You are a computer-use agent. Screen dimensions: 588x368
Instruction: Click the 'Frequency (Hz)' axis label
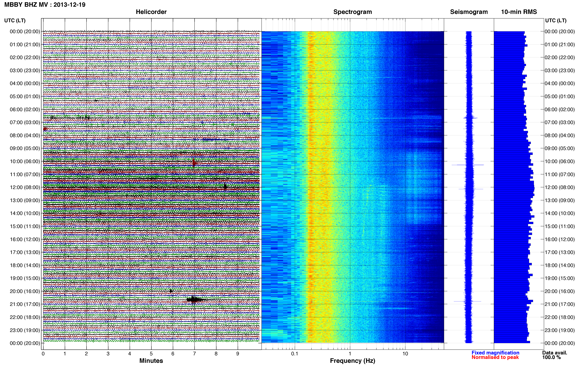coord(352,361)
